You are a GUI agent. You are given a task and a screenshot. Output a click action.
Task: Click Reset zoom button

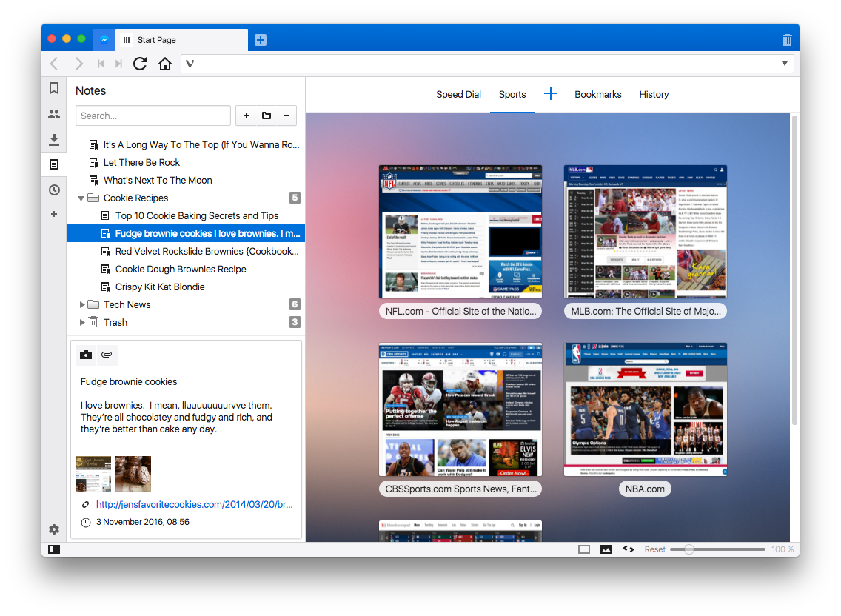[x=654, y=549]
